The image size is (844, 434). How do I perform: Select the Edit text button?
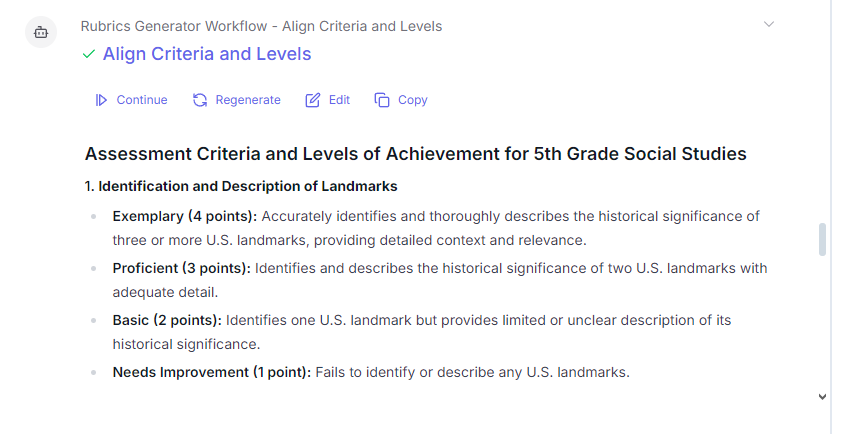coord(339,100)
